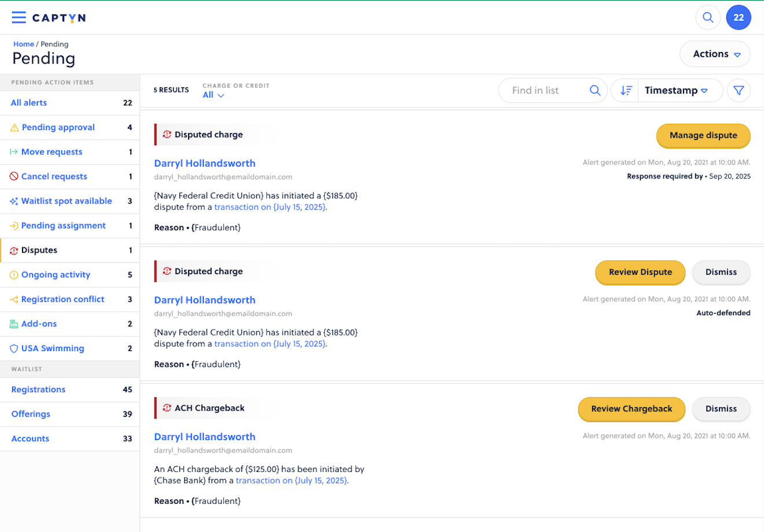Click the USA Swimming shield icon
The width and height of the screenshot is (764, 532).
coord(14,349)
